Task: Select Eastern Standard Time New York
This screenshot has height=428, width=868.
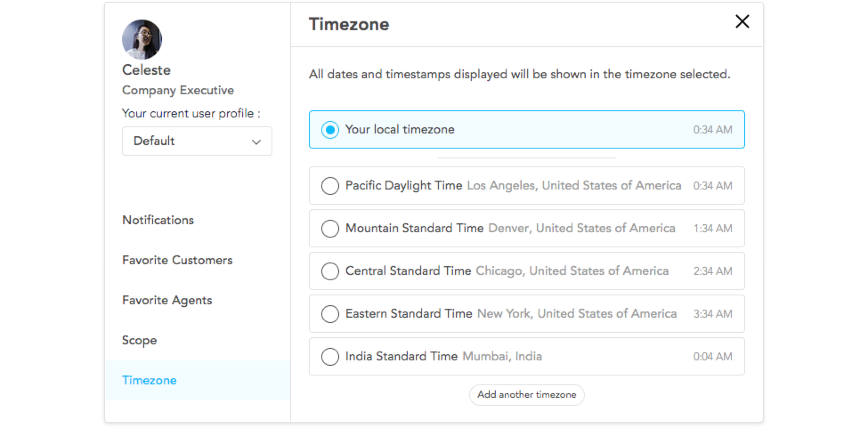Action: [x=527, y=314]
